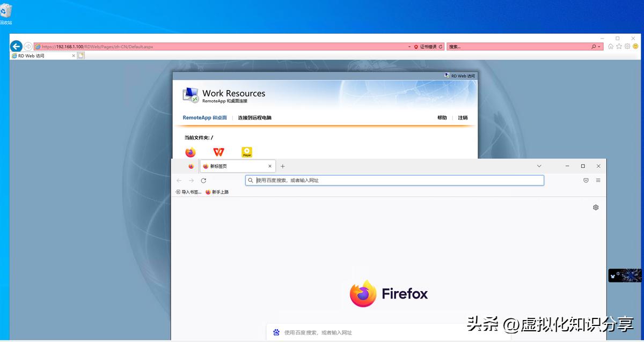This screenshot has height=342, width=644.
Task: Open the 帮助 link on Work Resources page
Action: point(441,117)
